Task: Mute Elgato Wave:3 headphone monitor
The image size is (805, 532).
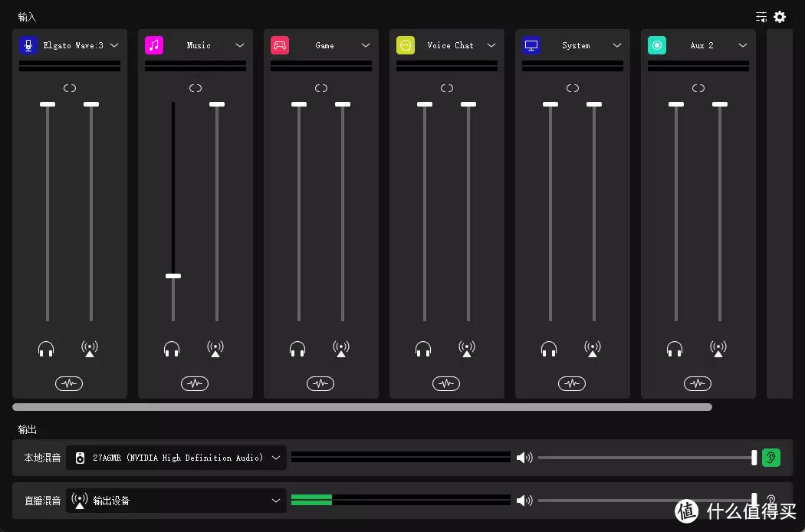Action: coord(46,350)
